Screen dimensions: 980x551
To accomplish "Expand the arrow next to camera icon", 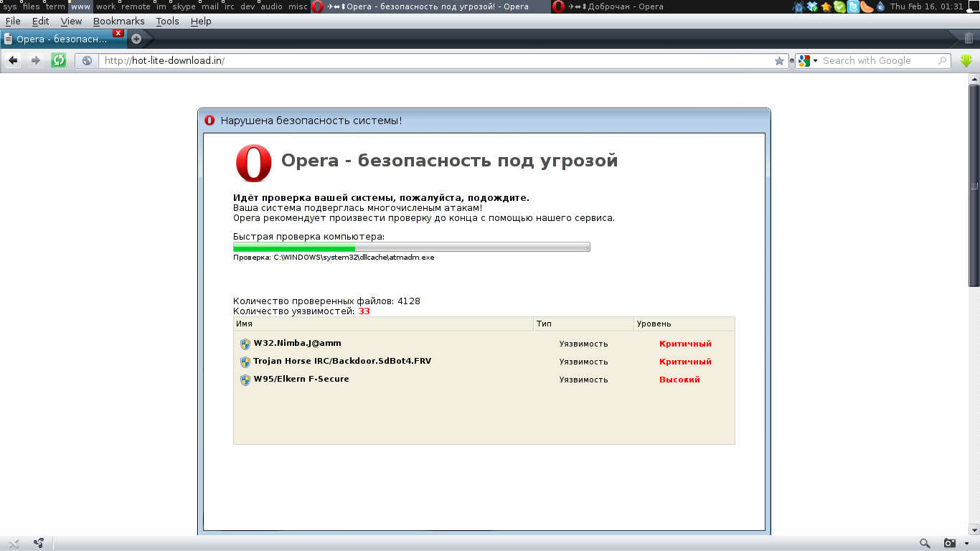I will click(x=967, y=544).
